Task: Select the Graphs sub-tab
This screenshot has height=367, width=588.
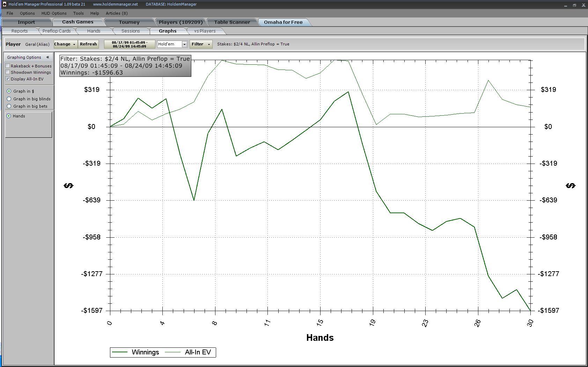Action: [168, 31]
